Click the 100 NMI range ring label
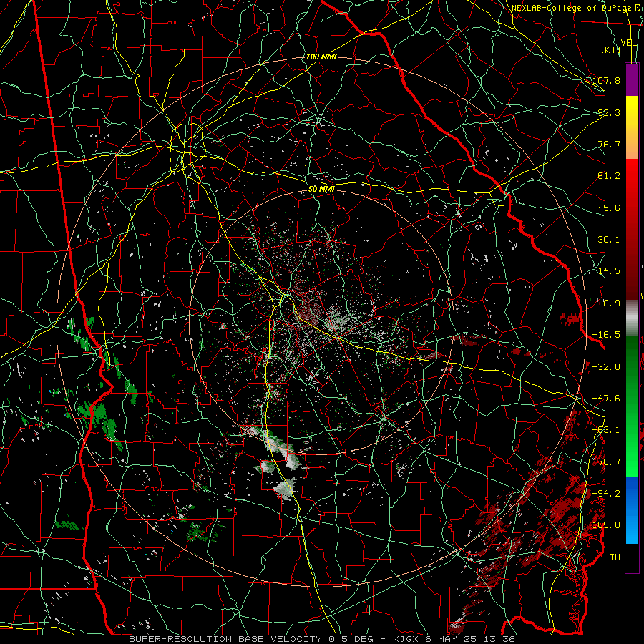 (321, 57)
